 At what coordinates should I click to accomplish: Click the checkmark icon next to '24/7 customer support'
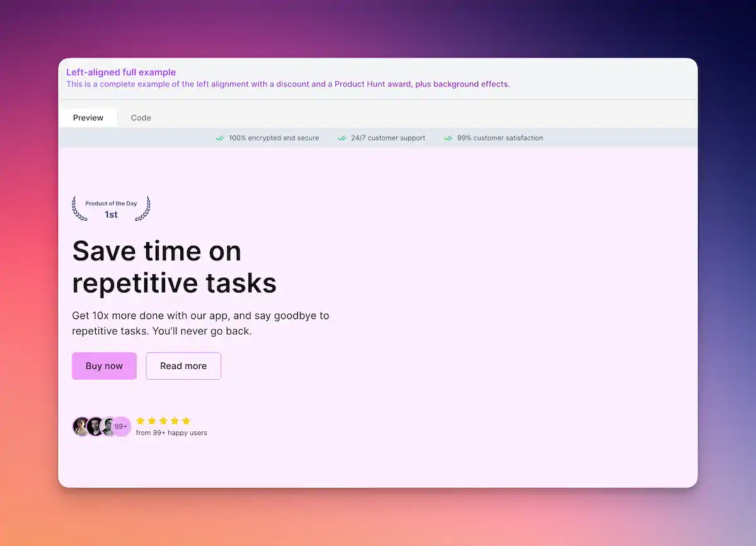pos(341,137)
